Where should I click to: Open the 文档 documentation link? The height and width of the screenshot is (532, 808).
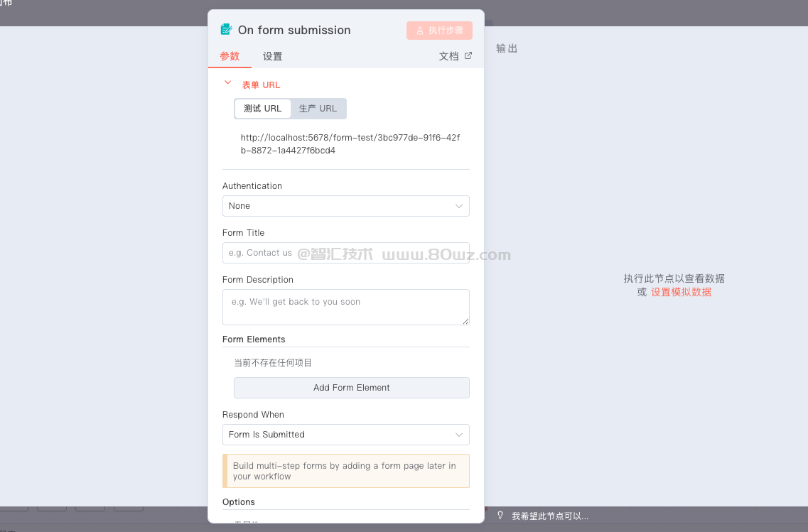[x=449, y=57]
